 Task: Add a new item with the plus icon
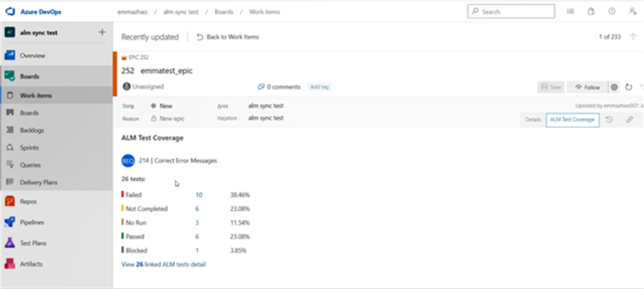(x=102, y=32)
